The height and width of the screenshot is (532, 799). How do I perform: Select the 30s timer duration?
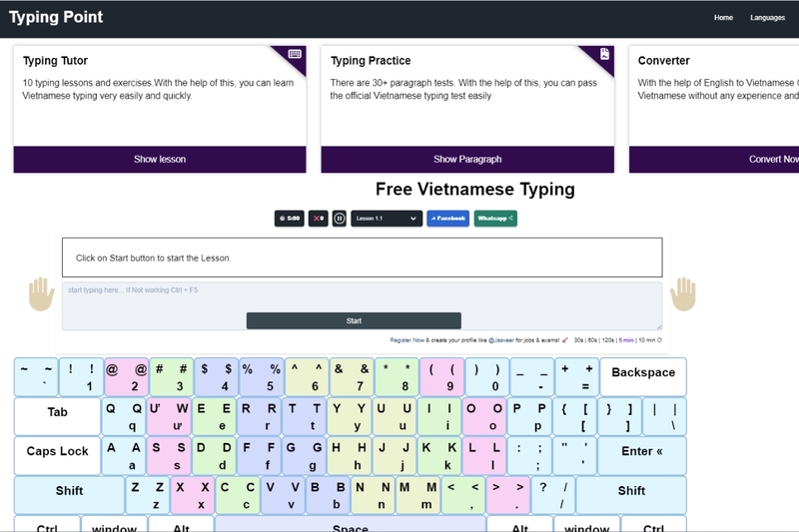[x=578, y=340]
